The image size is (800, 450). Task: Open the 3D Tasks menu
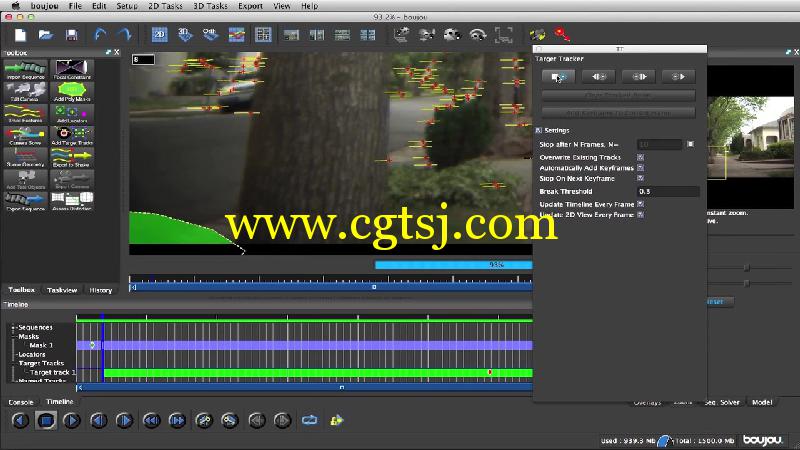coord(210,6)
